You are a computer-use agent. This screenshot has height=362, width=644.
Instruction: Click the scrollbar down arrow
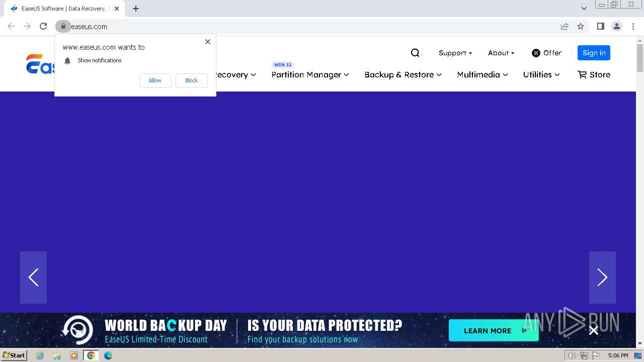point(640,343)
